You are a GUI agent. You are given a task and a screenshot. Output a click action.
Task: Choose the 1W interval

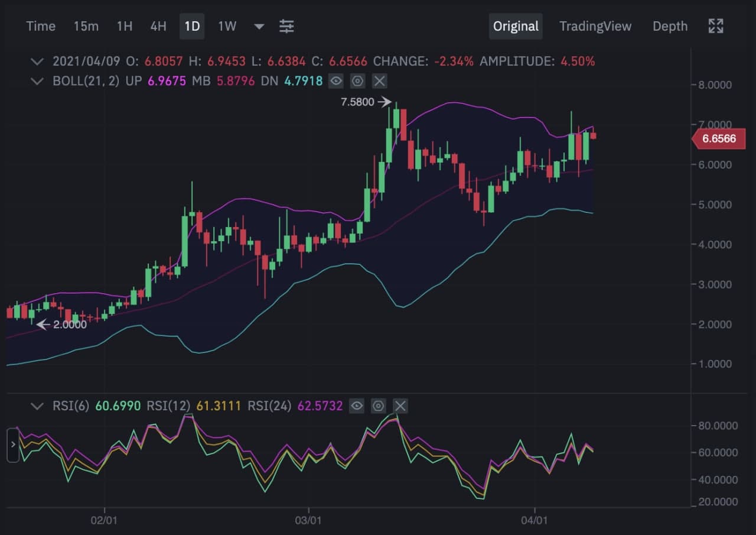(x=227, y=27)
